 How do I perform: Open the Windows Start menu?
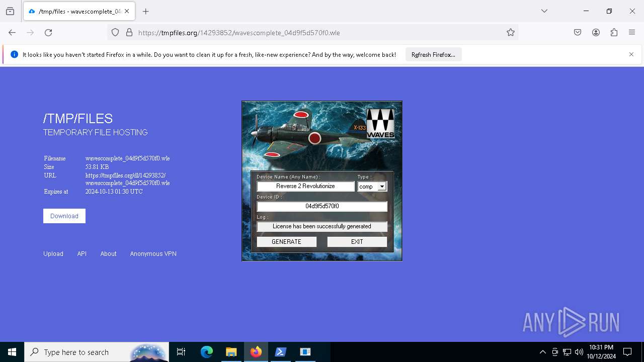[12, 352]
